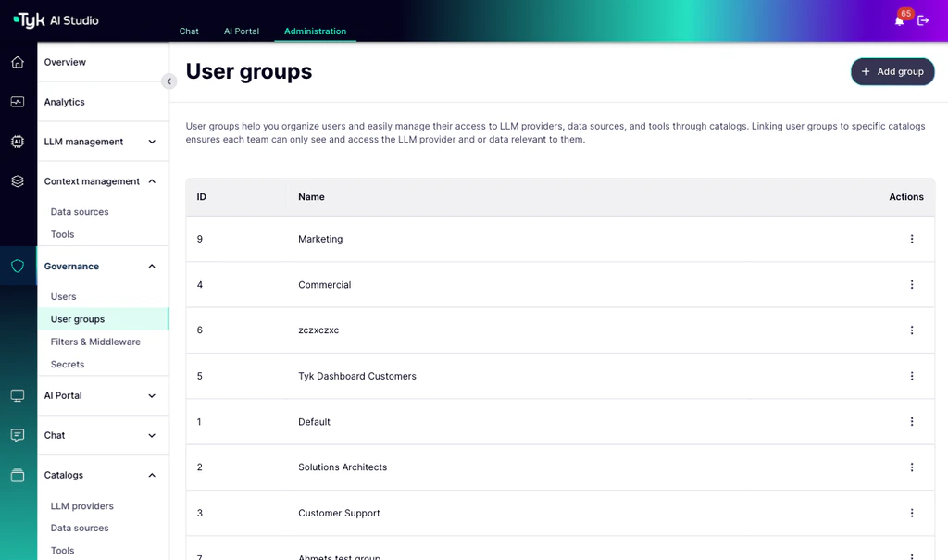Switch to the Chat tab in top navigation

189,31
